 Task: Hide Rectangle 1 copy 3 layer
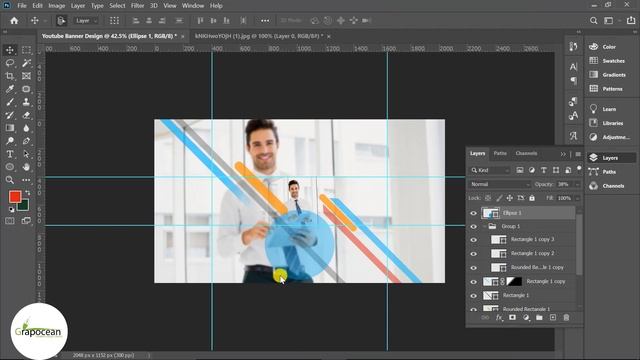[x=473, y=240]
